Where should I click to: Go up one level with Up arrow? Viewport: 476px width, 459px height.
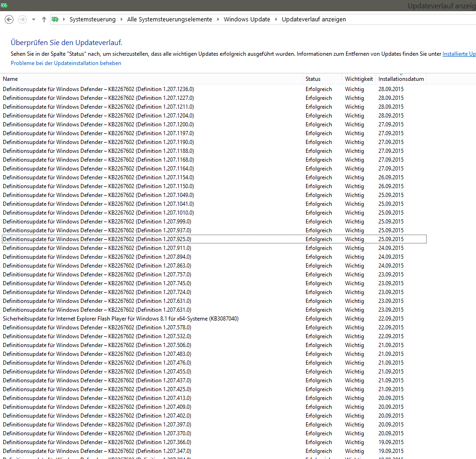pyautogui.click(x=44, y=20)
